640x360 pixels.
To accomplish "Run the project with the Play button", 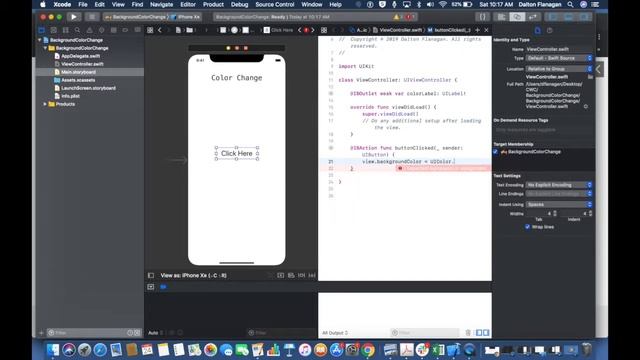I will point(73,17).
